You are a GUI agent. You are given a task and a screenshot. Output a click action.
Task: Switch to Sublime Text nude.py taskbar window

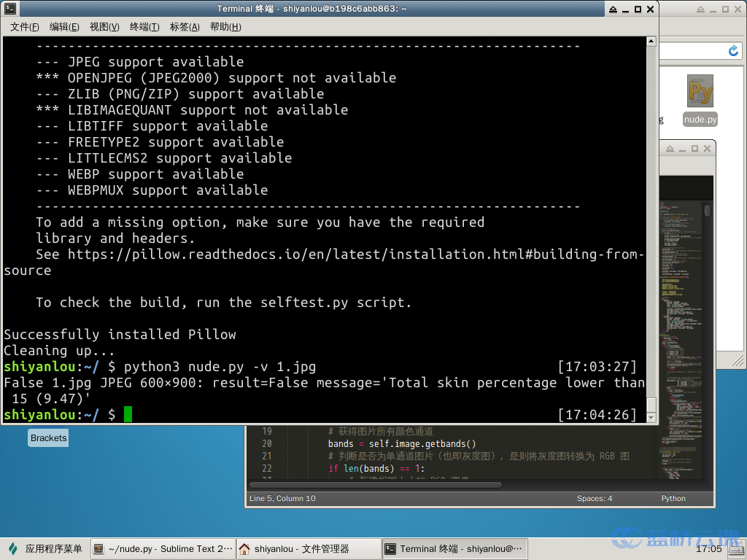pos(163,549)
